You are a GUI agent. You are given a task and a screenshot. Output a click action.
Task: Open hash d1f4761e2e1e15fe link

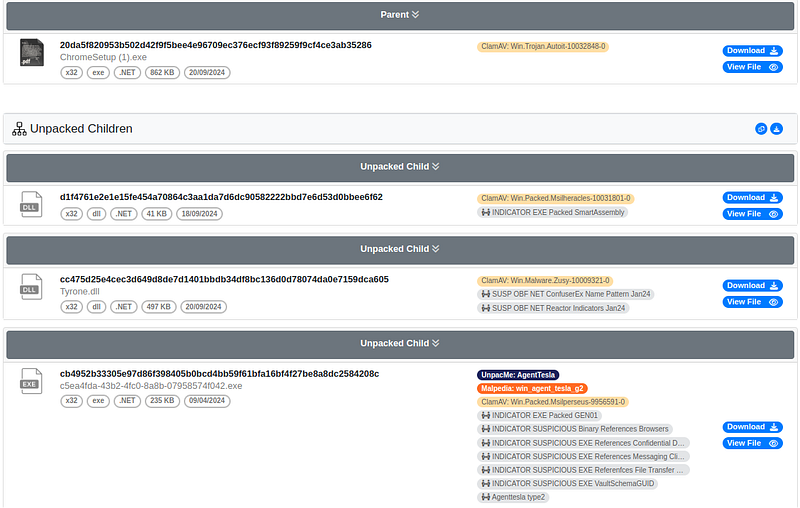tap(221, 197)
